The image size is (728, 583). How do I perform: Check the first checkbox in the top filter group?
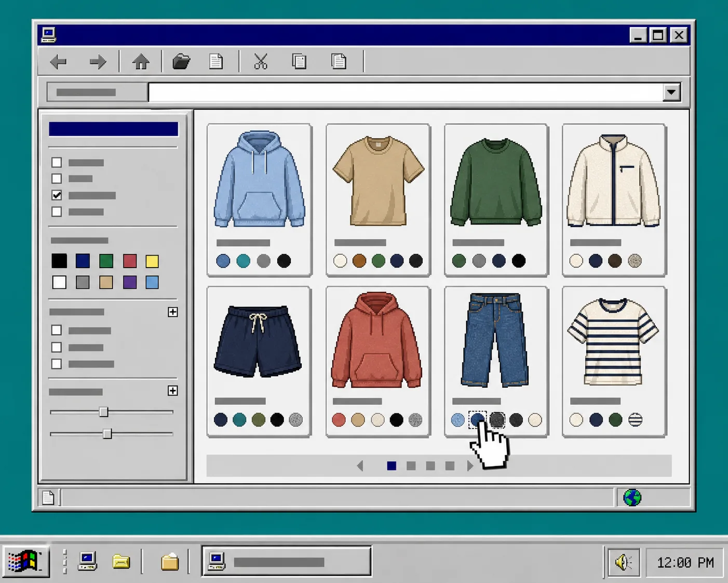pyautogui.click(x=57, y=163)
